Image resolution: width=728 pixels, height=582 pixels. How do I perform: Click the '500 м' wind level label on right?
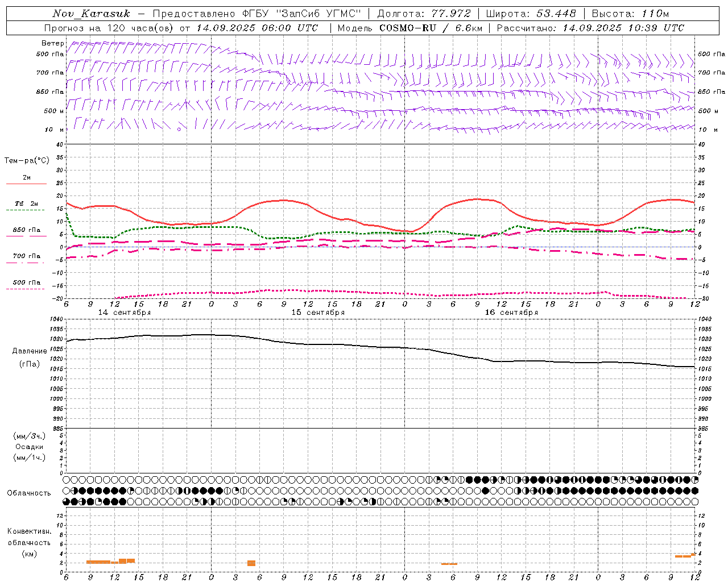click(708, 111)
